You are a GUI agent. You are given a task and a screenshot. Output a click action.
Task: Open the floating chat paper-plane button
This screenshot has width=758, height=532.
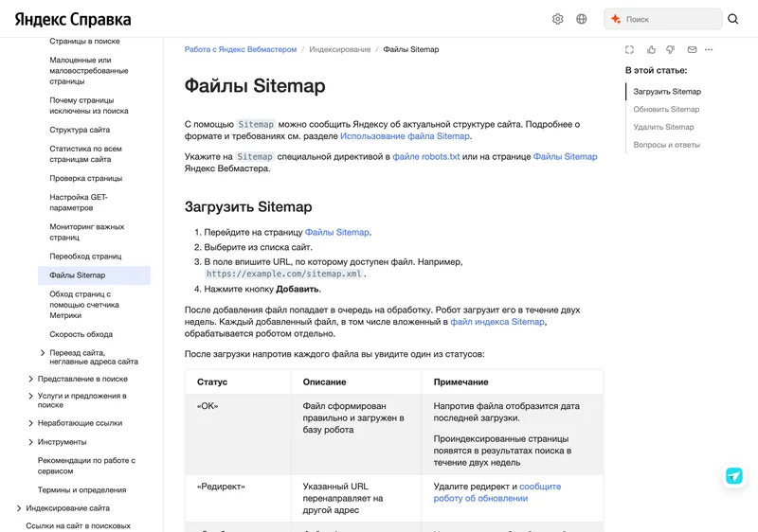click(733, 476)
